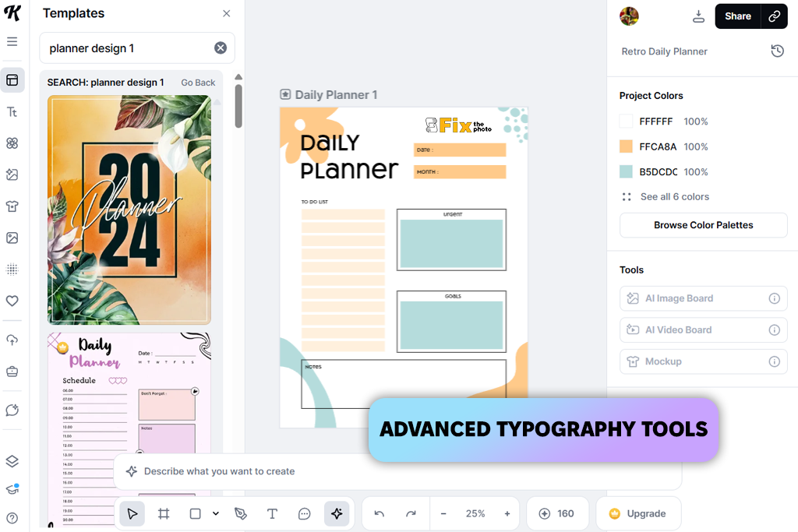Open the Elements clover icon in sidebar

pos(12,143)
